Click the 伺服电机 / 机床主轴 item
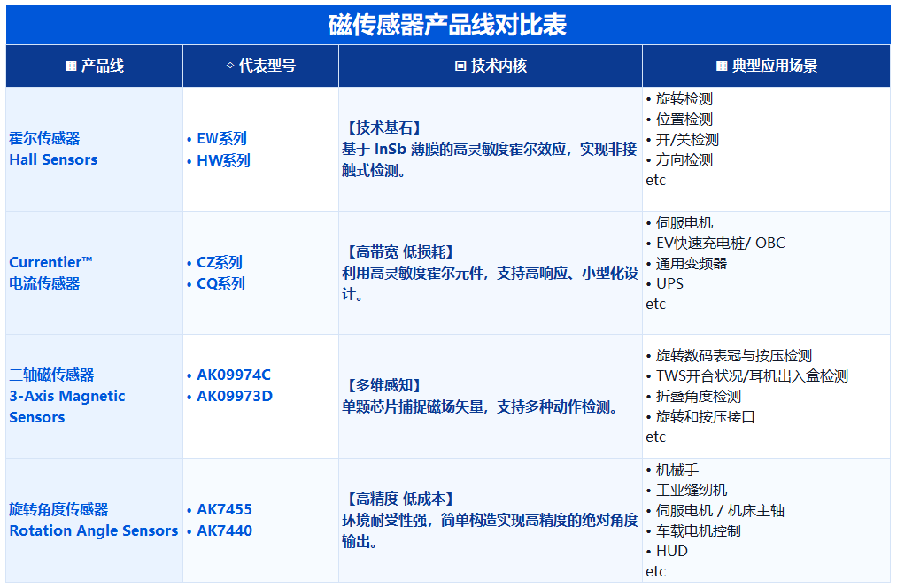This screenshot has width=897, height=588. (720, 511)
